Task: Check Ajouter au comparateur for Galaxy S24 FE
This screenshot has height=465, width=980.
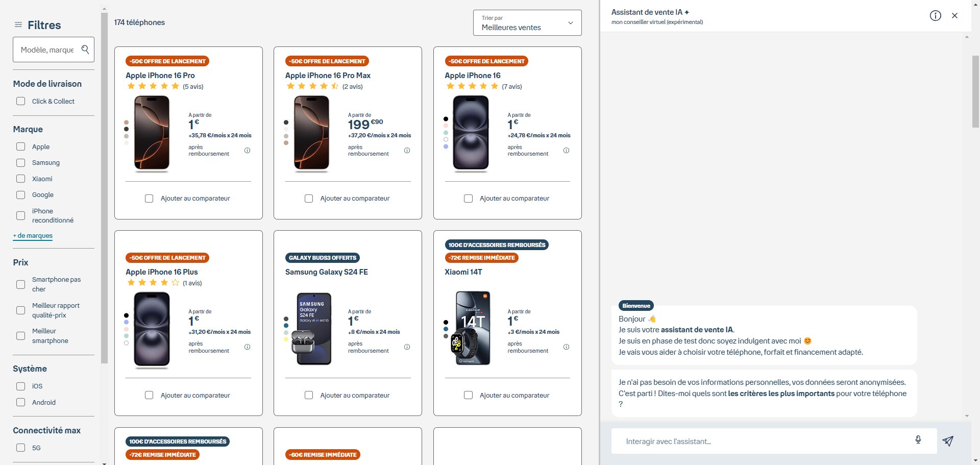Action: [308, 395]
